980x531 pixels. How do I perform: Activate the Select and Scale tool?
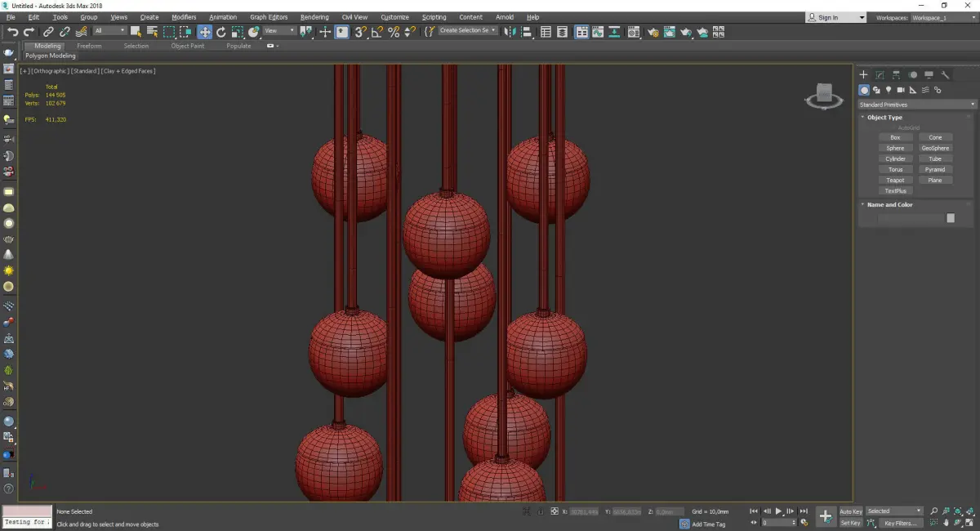[x=237, y=32]
